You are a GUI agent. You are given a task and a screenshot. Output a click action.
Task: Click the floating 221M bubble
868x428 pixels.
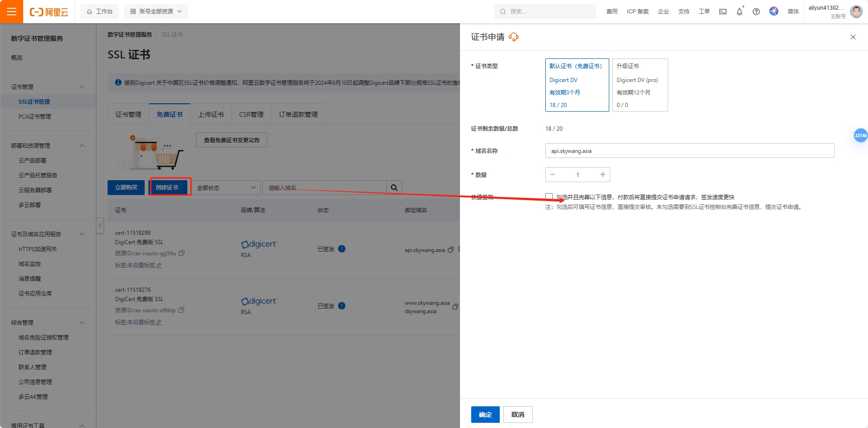pos(861,135)
